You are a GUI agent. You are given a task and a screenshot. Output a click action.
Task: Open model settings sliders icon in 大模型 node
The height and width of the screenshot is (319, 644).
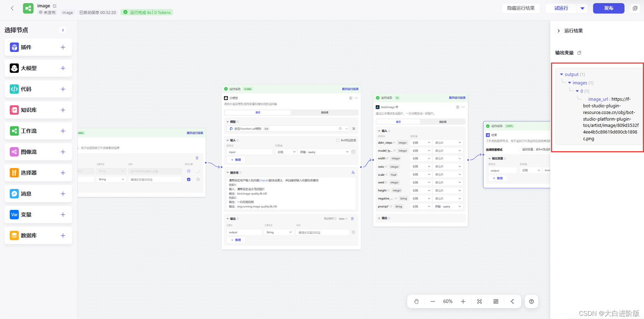coord(354,129)
